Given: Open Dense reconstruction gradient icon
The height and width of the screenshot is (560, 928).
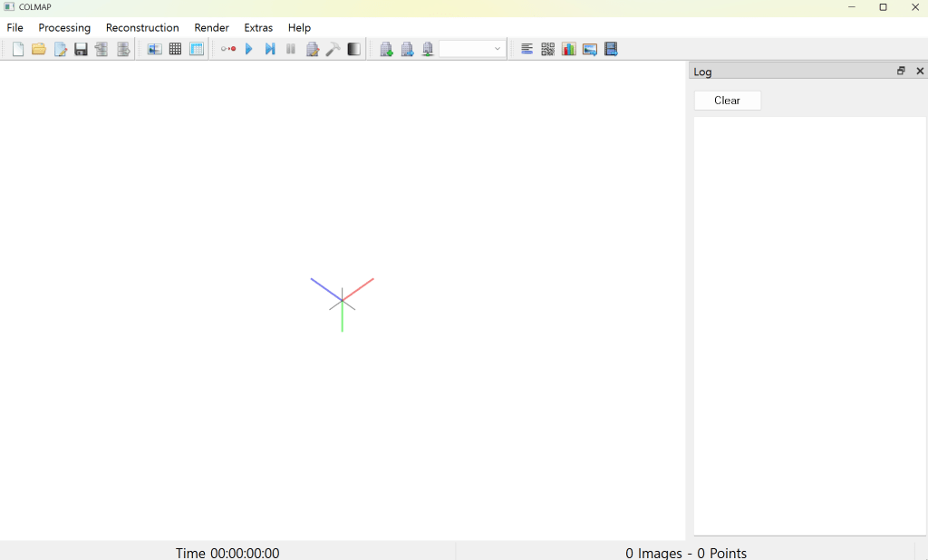Looking at the screenshot, I should tap(353, 49).
